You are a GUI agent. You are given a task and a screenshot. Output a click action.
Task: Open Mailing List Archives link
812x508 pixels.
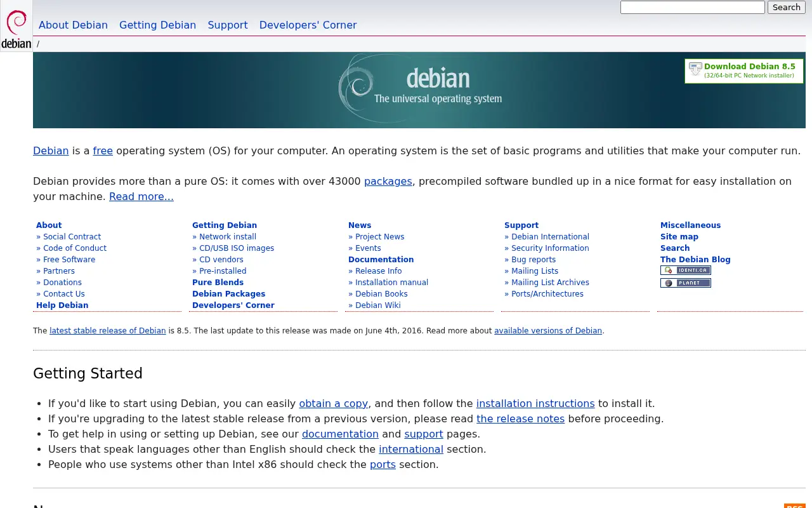[550, 283]
